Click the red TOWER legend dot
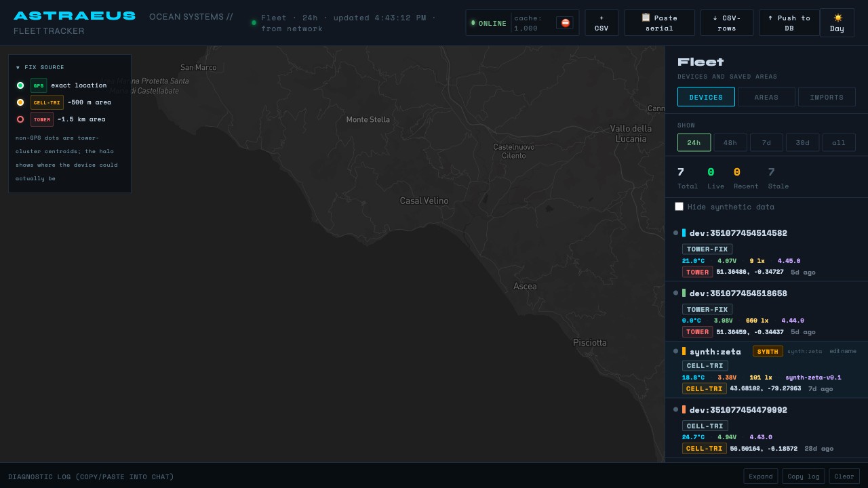This screenshot has width=868, height=488. [x=20, y=119]
